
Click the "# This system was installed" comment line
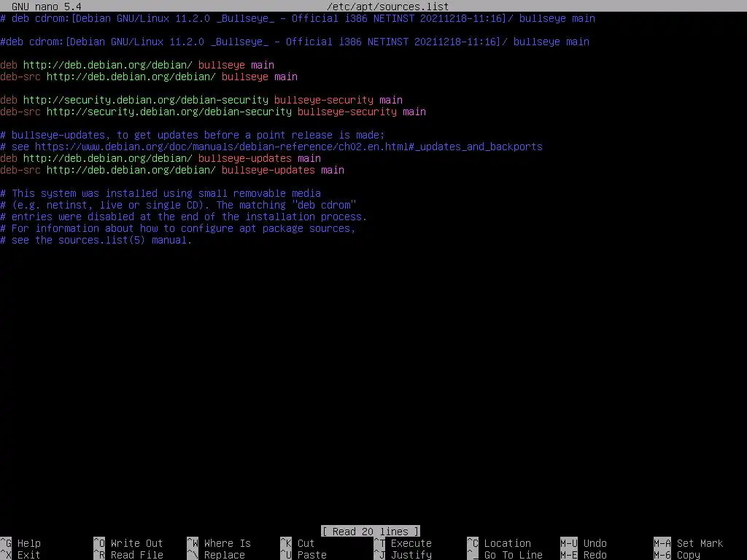coord(160,193)
